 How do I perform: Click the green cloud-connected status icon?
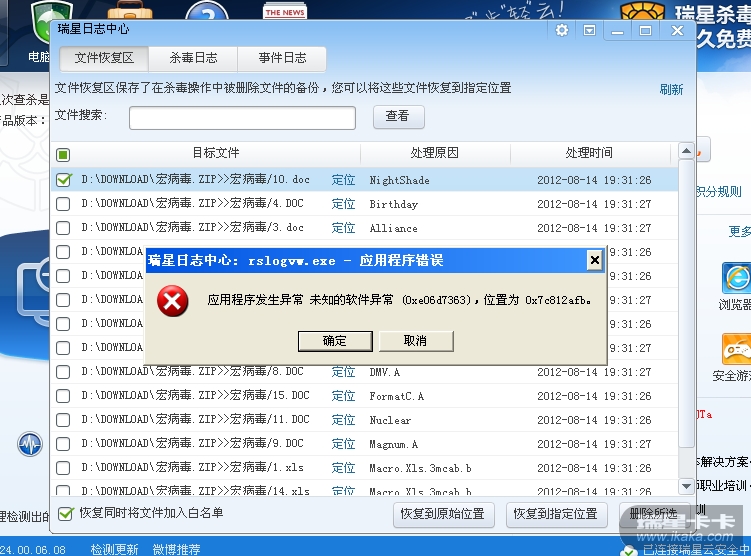[630, 551]
